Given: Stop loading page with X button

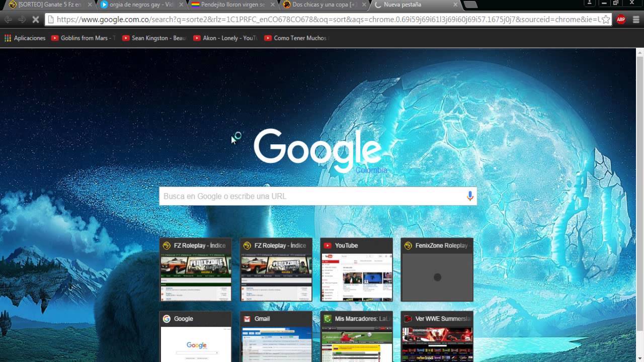Looking at the screenshot, I should pyautogui.click(x=36, y=20).
